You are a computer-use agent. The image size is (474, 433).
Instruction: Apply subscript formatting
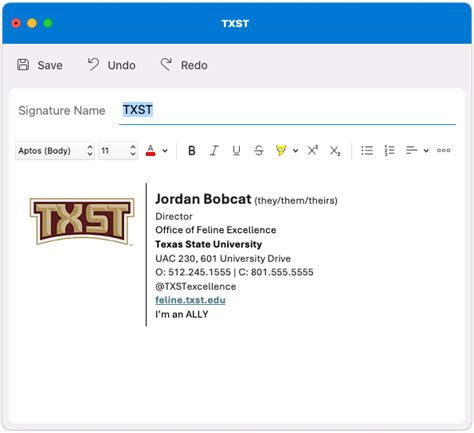click(335, 151)
